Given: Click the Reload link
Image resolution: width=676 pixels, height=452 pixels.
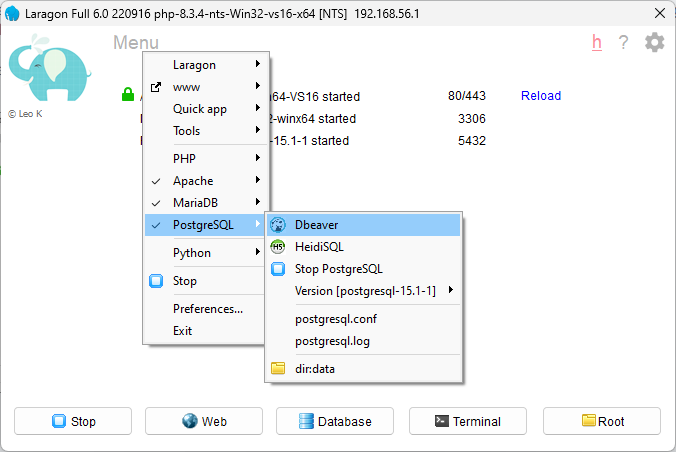Looking at the screenshot, I should pos(541,96).
